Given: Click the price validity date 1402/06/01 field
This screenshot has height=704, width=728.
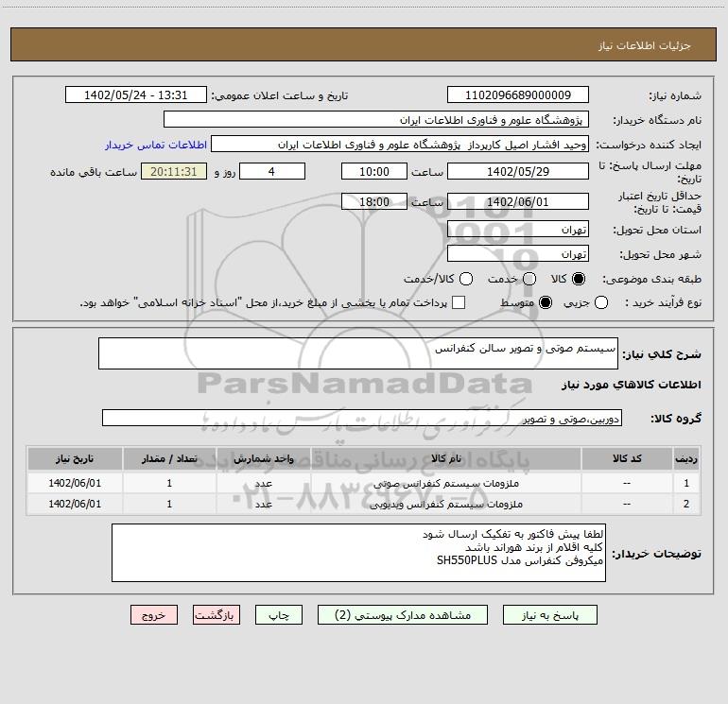Looking at the screenshot, I should click(518, 201).
